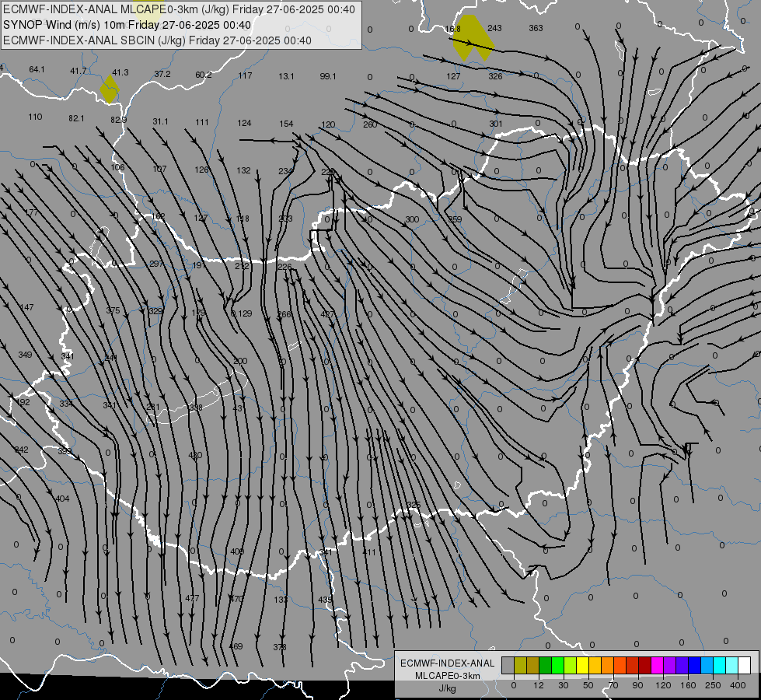Click the legend tick label 250
This screenshot has width=761, height=700.
point(713,685)
